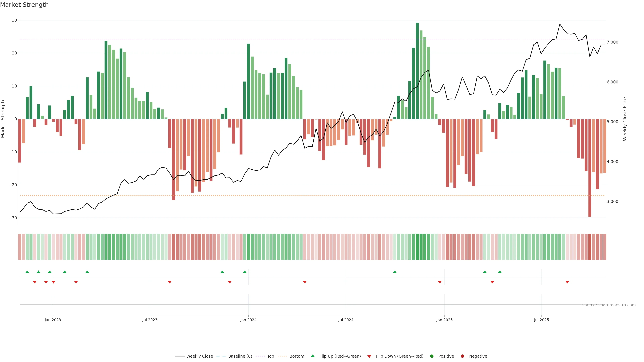Click the rightmost cell of the heatmap strip
The image size is (644, 362).
pos(605,247)
